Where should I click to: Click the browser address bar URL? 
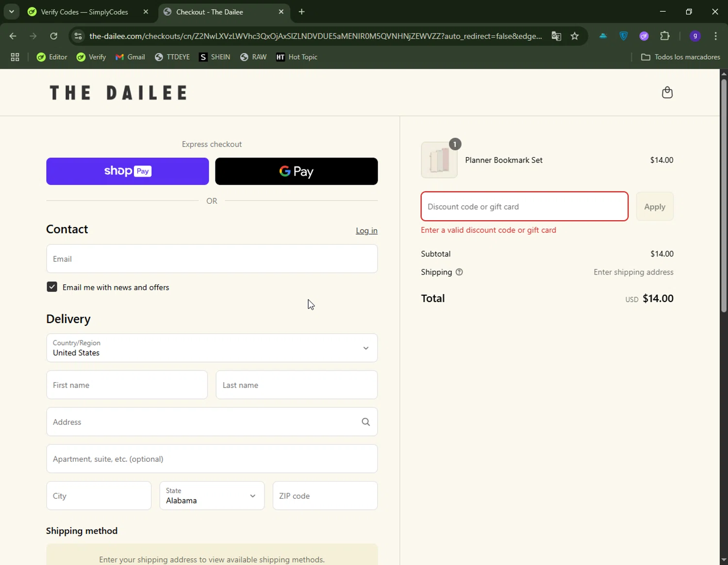pyautogui.click(x=315, y=36)
